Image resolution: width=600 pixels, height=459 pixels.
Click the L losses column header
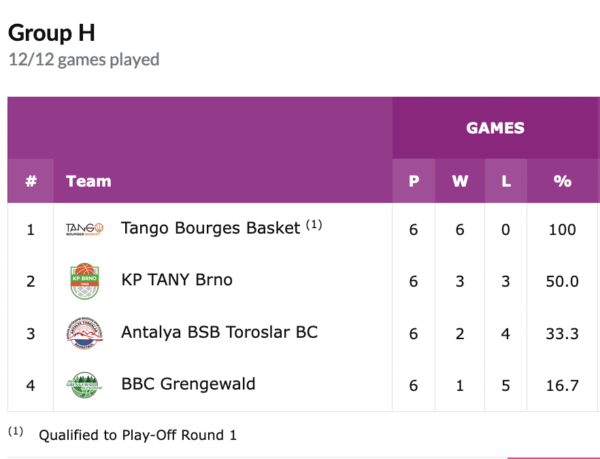pyautogui.click(x=506, y=181)
